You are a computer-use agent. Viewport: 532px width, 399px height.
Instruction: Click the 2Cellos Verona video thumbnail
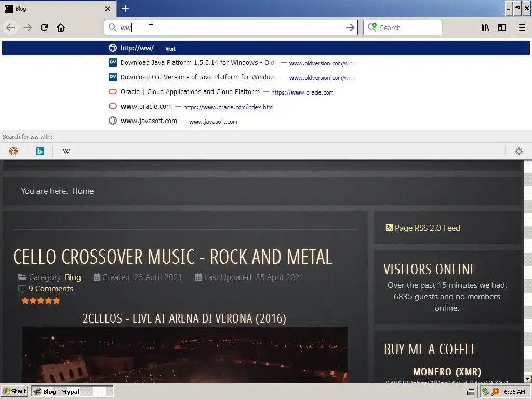click(185, 355)
